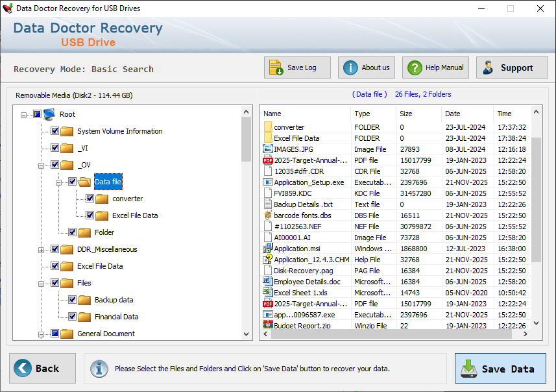Click the About us info icon
556x392 pixels.
coord(350,67)
